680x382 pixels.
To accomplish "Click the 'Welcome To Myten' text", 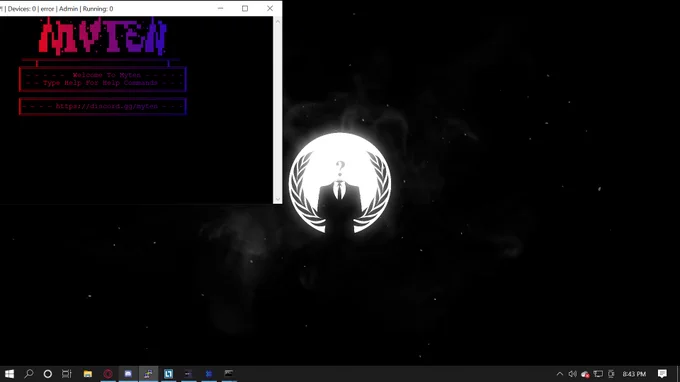I will pyautogui.click(x=107, y=75).
